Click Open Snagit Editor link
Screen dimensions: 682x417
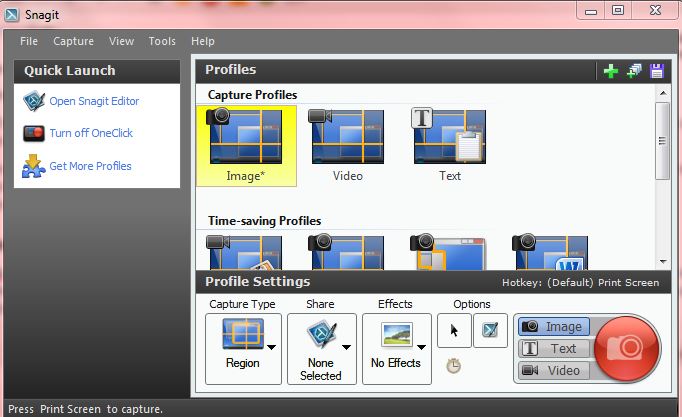click(x=94, y=101)
